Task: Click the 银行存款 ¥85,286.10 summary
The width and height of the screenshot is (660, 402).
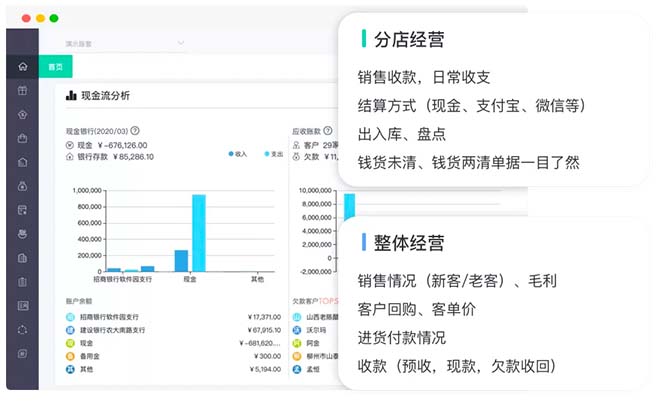Action: pos(110,157)
